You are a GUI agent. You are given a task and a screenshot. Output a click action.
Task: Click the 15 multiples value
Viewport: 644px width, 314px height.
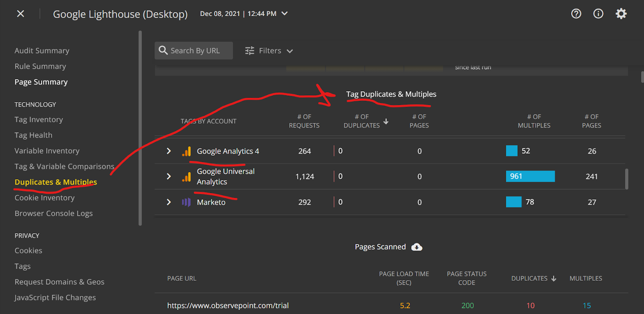tap(587, 306)
